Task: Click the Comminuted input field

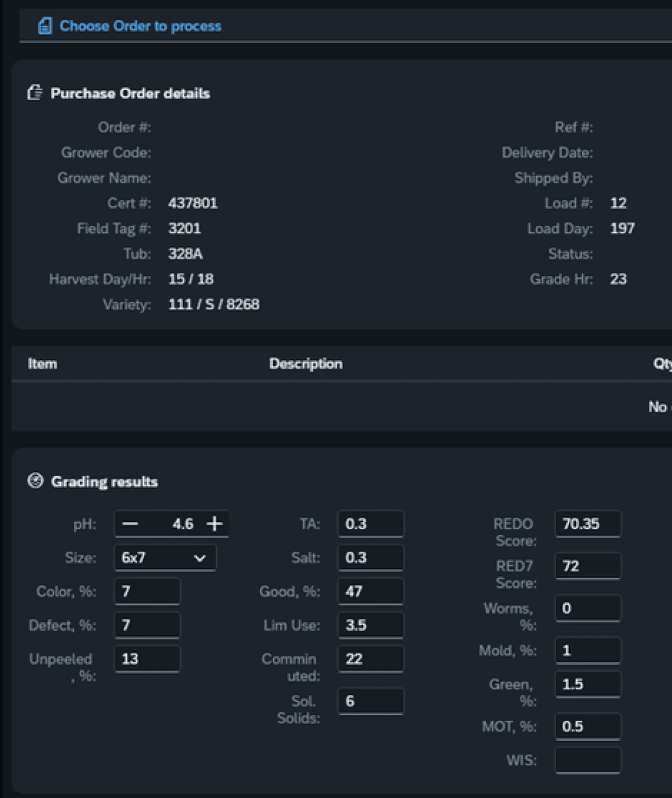Action: pyautogui.click(x=370, y=659)
